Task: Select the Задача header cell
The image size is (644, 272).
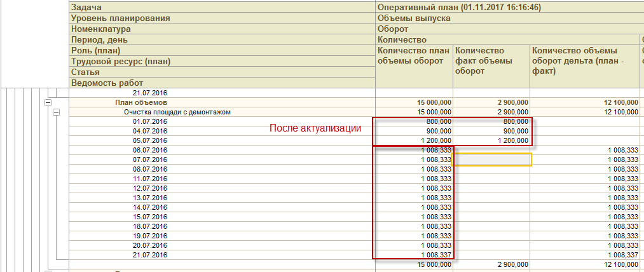Action: tap(222, 7)
